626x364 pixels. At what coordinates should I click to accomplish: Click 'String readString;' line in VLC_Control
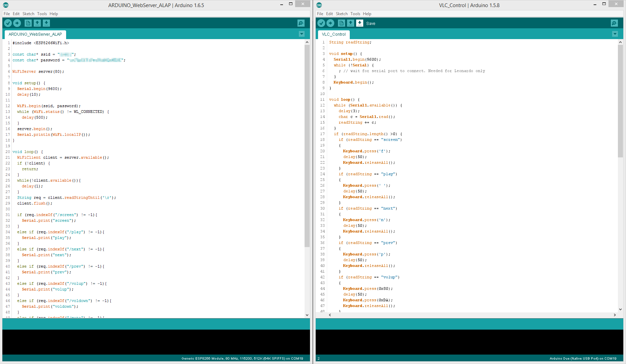point(350,42)
